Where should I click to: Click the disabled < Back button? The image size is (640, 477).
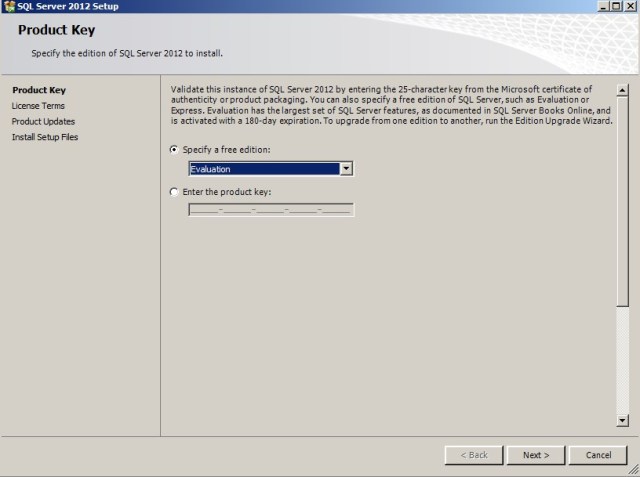pos(474,455)
